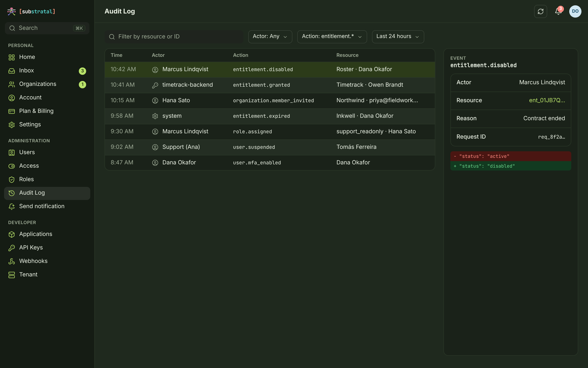Click the Applications cube icon
The image size is (588, 368).
[x=12, y=234]
